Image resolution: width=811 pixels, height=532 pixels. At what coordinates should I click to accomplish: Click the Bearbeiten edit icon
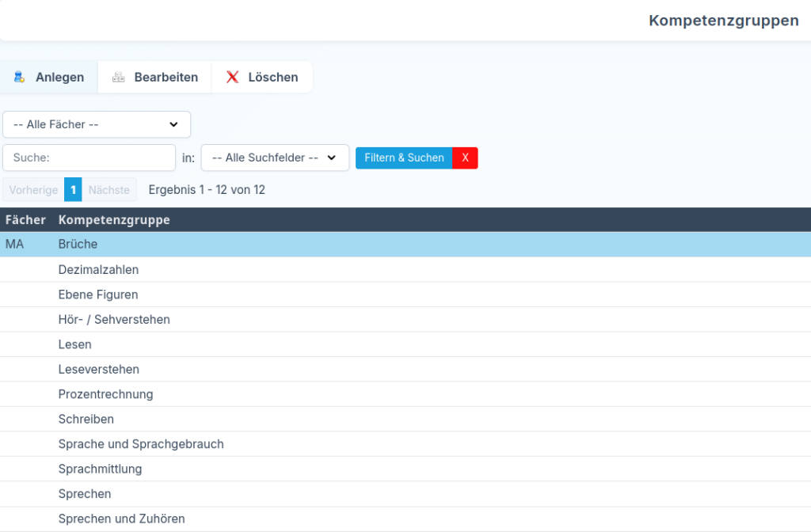point(119,78)
